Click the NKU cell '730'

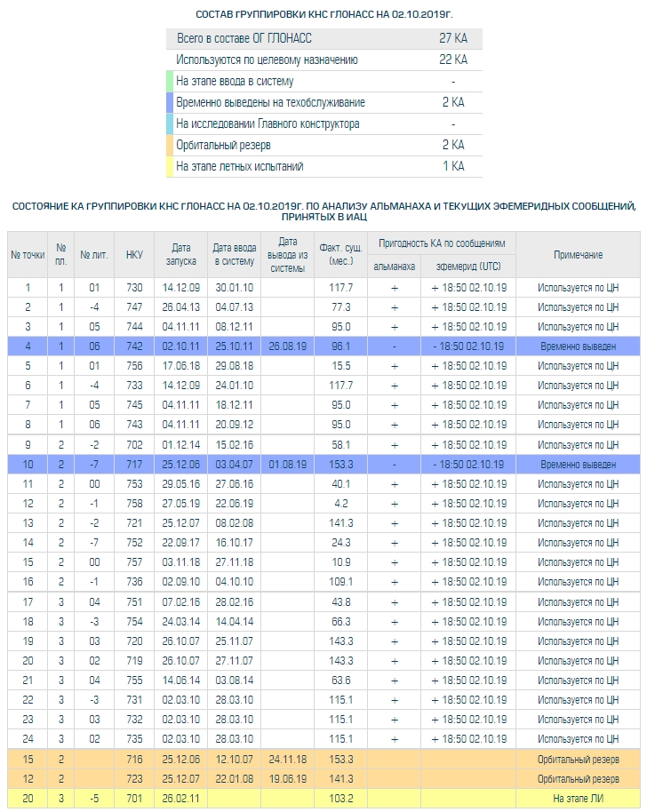[134, 288]
